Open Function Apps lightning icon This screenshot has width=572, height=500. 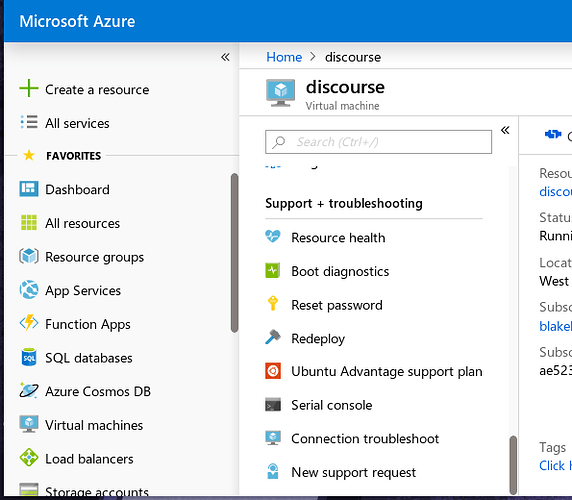click(x=28, y=323)
